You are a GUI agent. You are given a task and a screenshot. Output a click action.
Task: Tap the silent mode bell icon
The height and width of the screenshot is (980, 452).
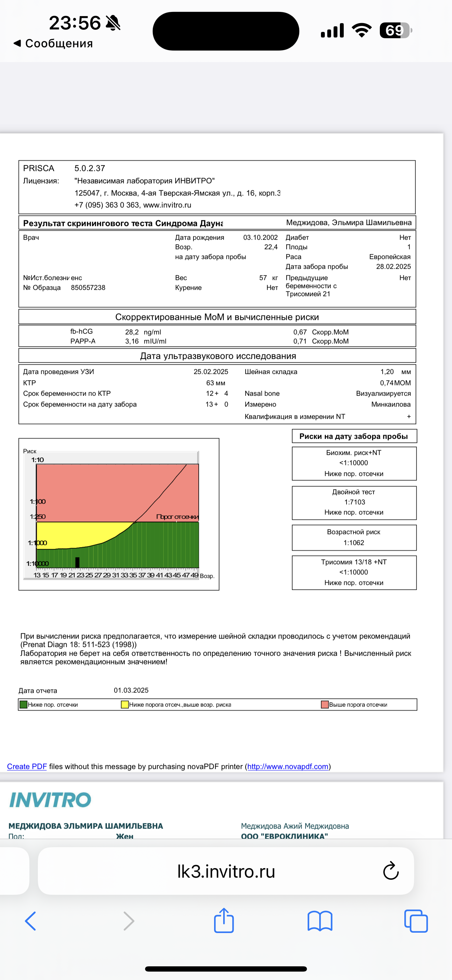click(113, 23)
